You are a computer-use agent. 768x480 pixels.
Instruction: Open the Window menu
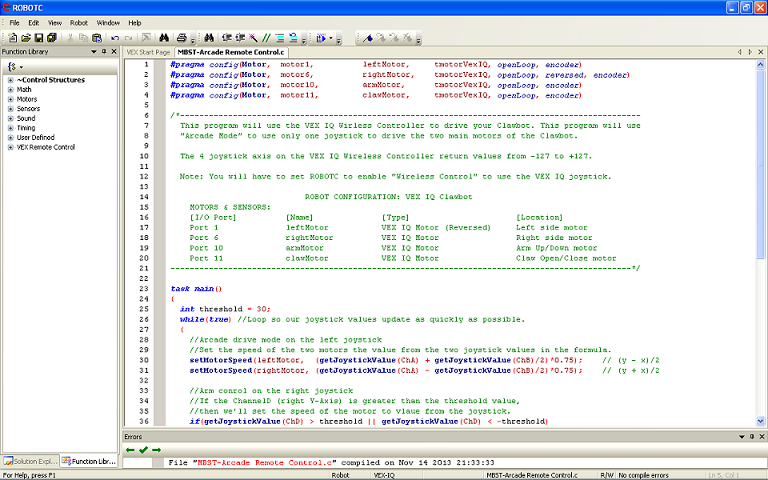point(108,23)
